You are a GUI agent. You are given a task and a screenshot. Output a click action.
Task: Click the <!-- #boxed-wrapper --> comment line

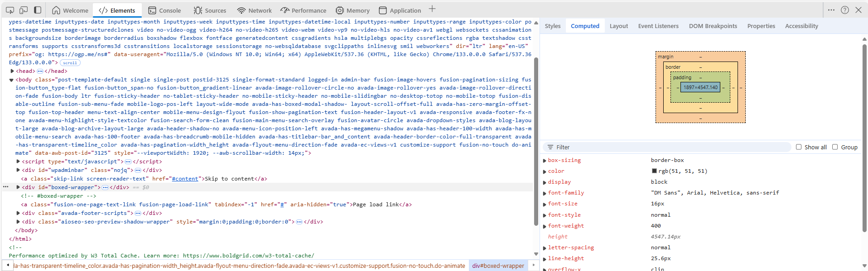[58, 196]
